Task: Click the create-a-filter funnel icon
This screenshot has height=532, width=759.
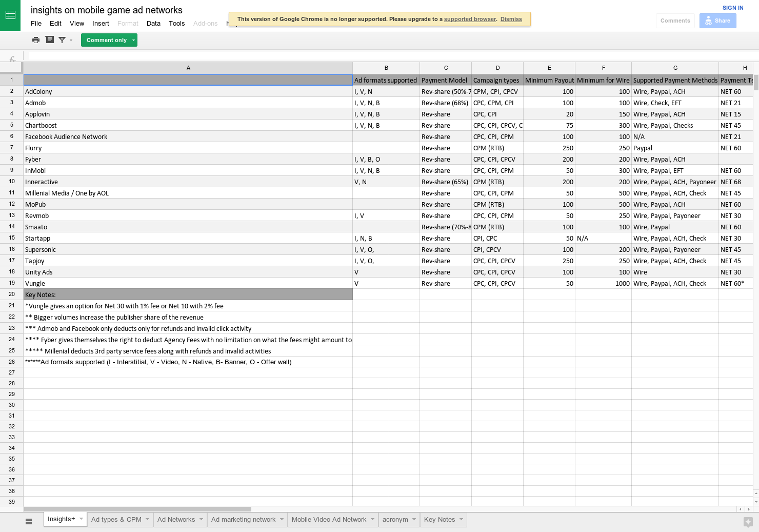Action: pyautogui.click(x=62, y=40)
